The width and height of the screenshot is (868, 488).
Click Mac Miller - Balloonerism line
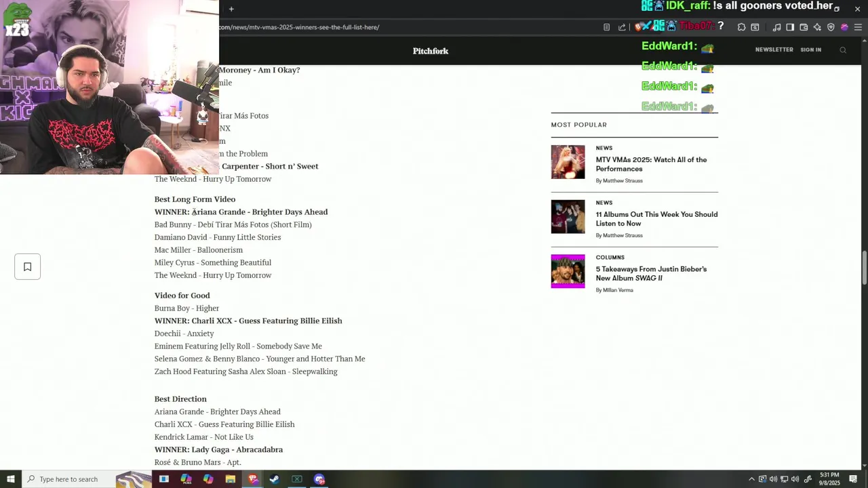pos(198,250)
